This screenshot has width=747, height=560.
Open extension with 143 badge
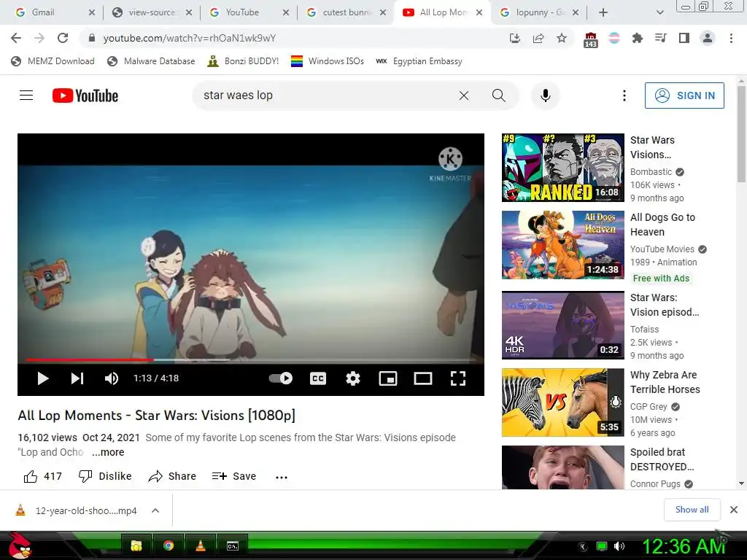tap(590, 39)
